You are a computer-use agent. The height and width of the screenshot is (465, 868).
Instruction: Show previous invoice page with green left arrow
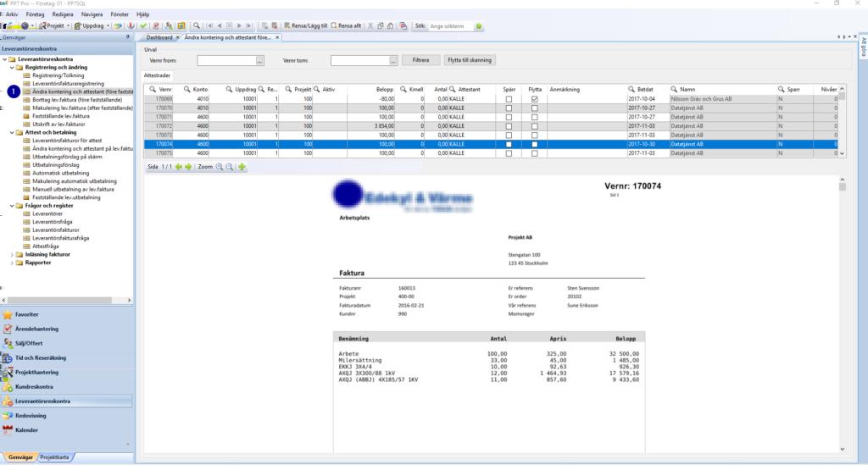[179, 166]
